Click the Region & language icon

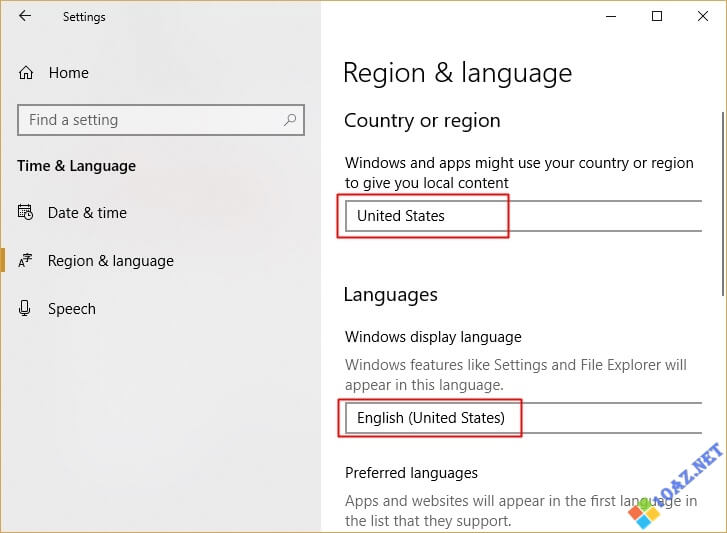[x=25, y=260]
